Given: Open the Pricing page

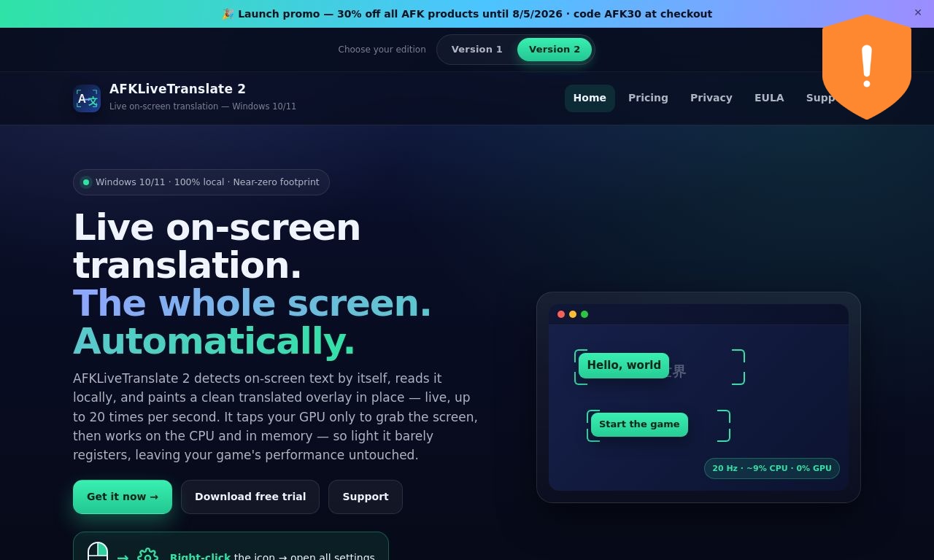Looking at the screenshot, I should pyautogui.click(x=648, y=98).
